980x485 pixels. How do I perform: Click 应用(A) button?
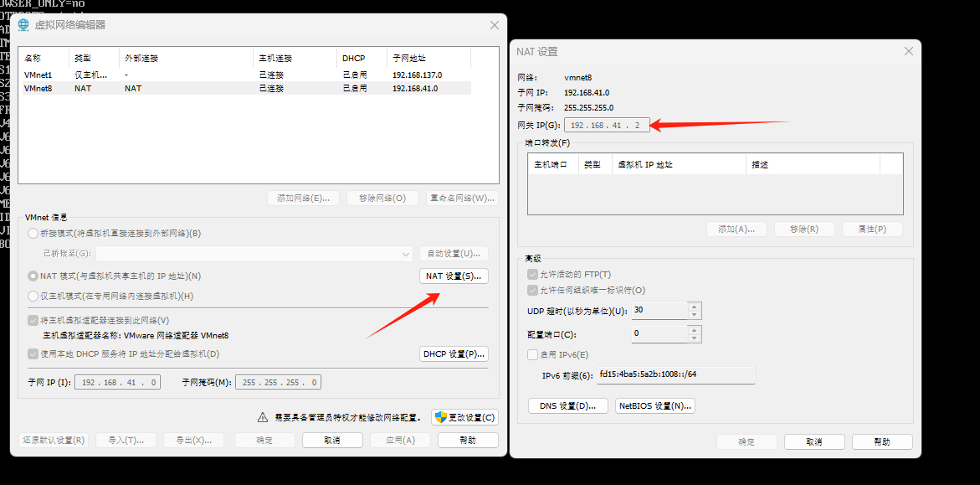400,440
